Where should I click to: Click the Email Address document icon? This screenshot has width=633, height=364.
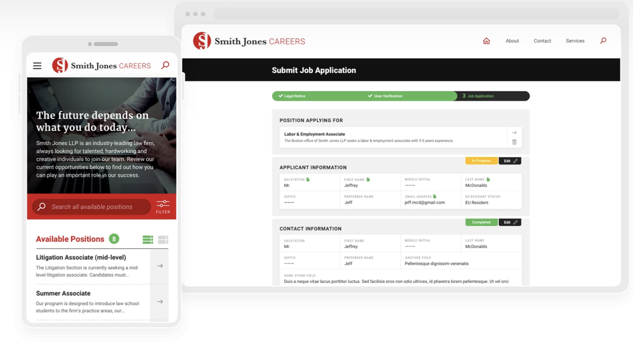coord(435,196)
